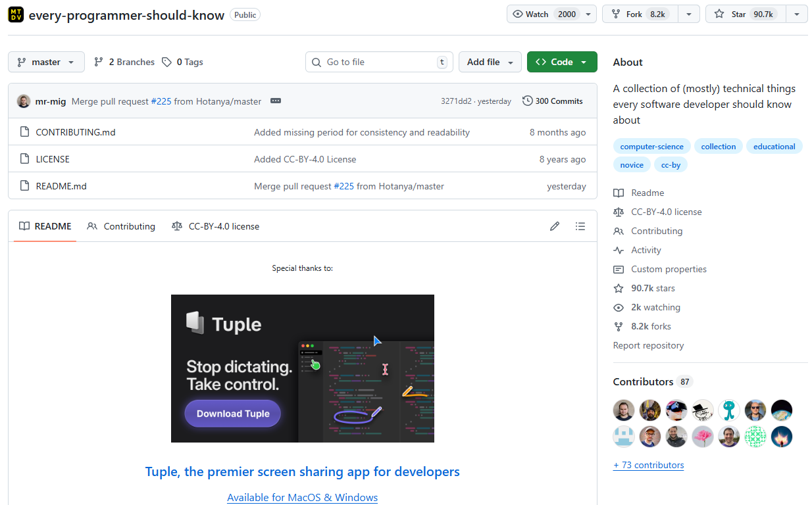Viewport: 812px width, 505px height.
Task: Open 'Tuple, the premier screen sharing app' link
Action: pos(303,471)
